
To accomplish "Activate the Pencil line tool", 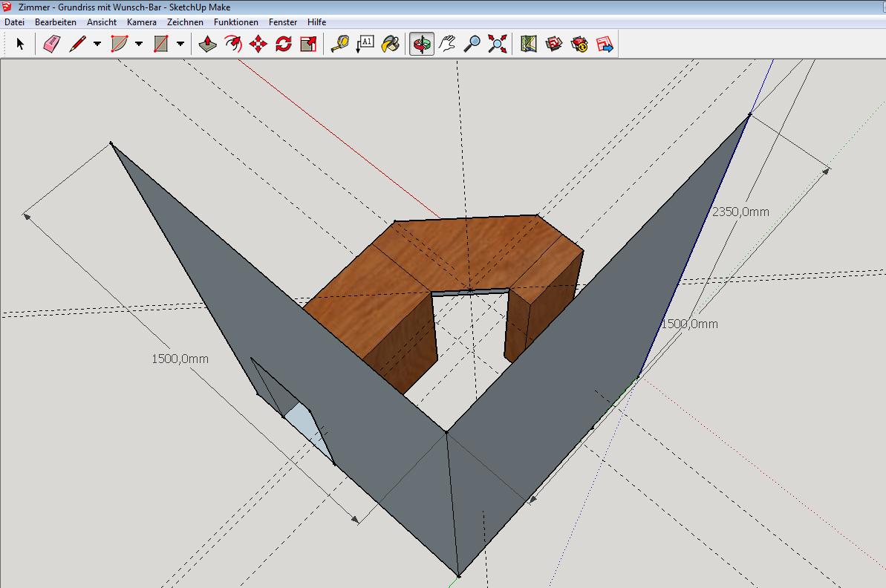I will coord(77,45).
